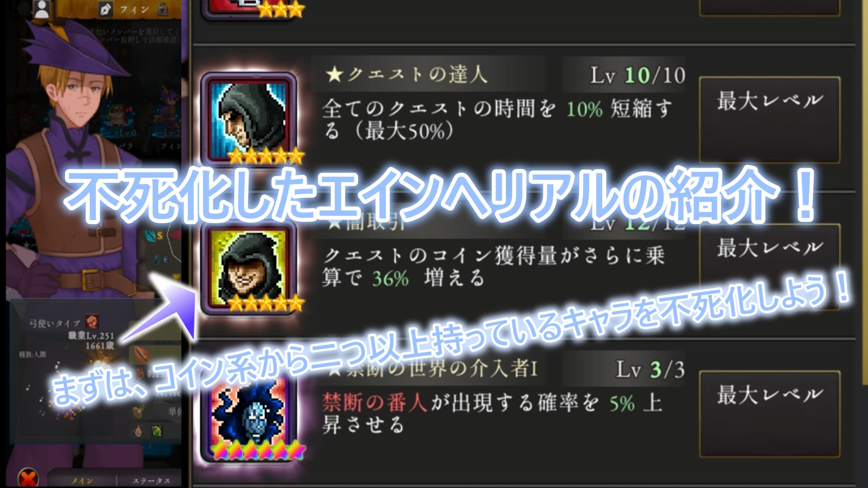This screenshot has height=488, width=868.
Task: Switch to the ステータス tab
Action: click(x=150, y=481)
